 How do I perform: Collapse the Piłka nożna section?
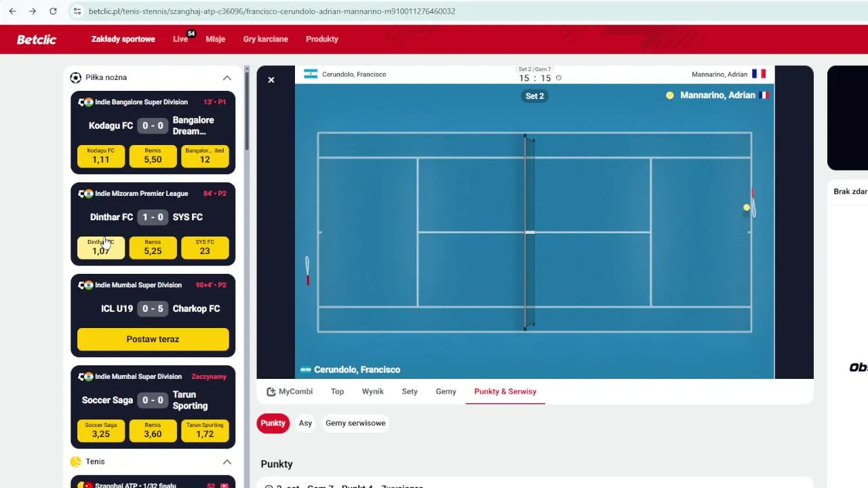click(227, 78)
